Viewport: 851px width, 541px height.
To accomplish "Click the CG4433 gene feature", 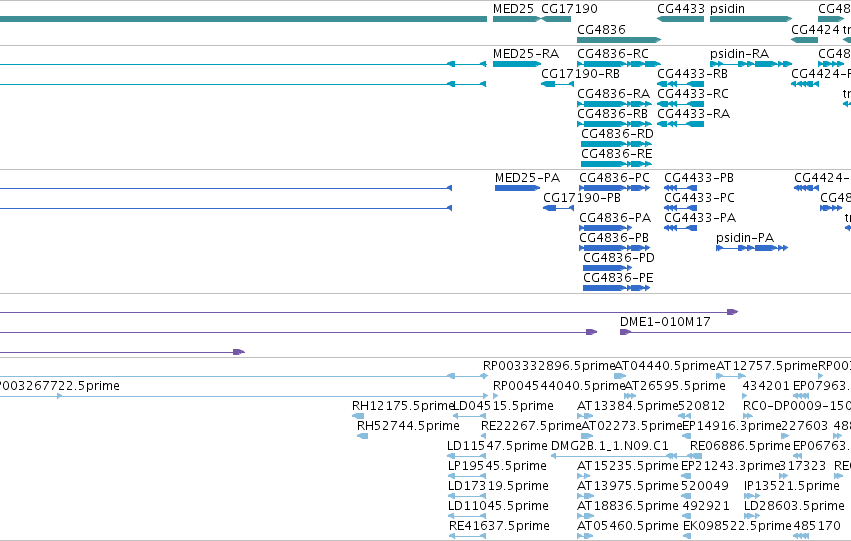I will [x=681, y=19].
